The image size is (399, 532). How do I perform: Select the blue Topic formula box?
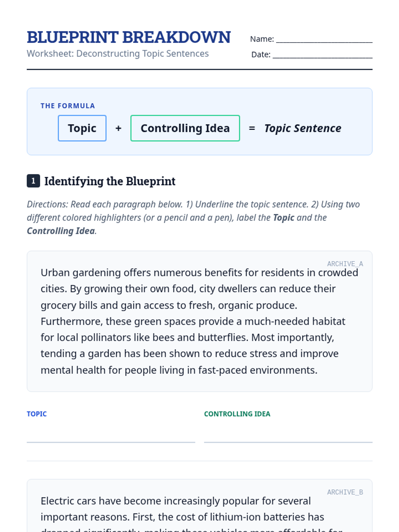[82, 128]
